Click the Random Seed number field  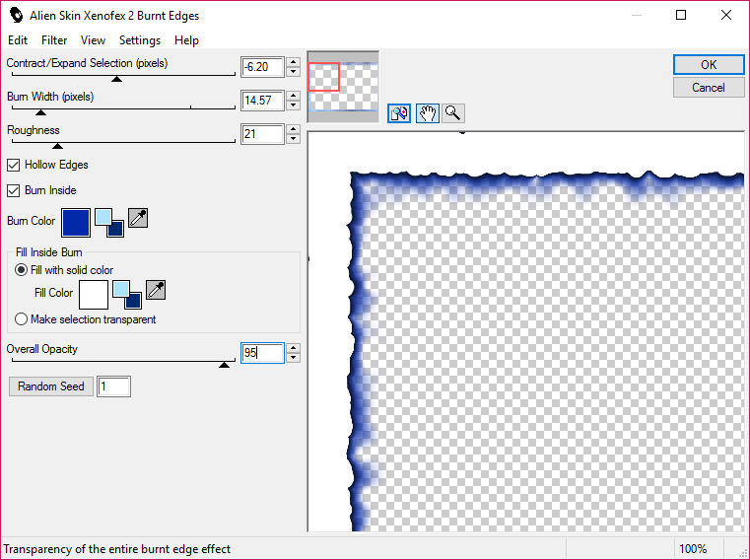click(x=114, y=386)
